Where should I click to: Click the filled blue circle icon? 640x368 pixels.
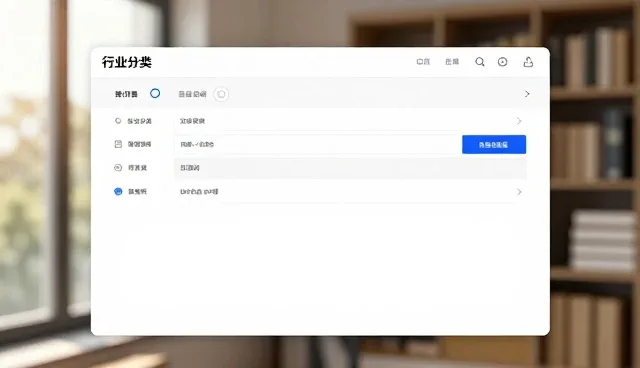tap(118, 191)
